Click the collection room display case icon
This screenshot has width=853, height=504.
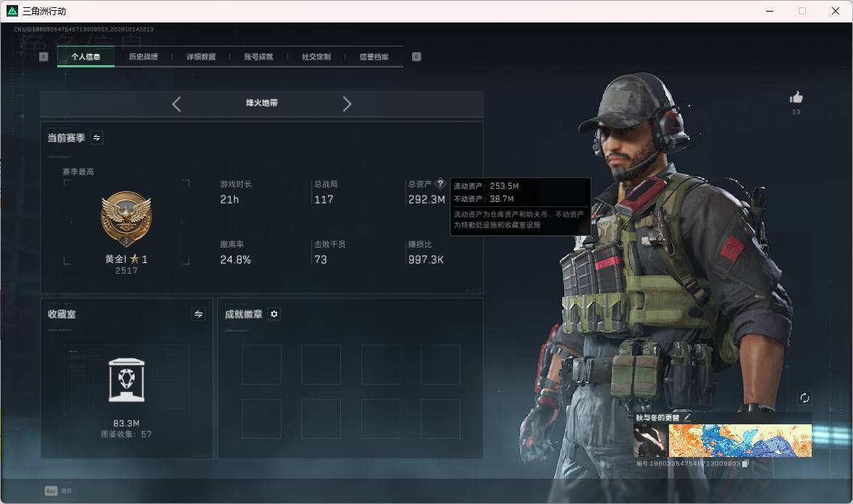click(127, 380)
